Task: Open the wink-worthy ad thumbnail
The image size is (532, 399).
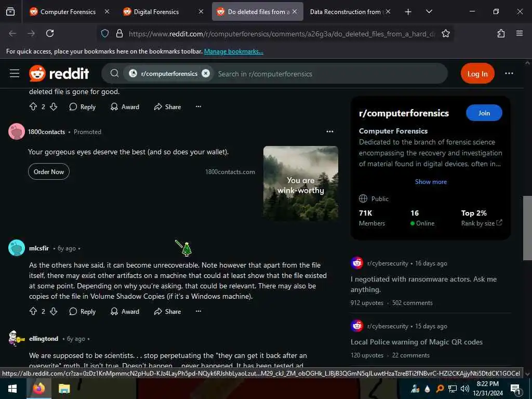Action: [301, 183]
